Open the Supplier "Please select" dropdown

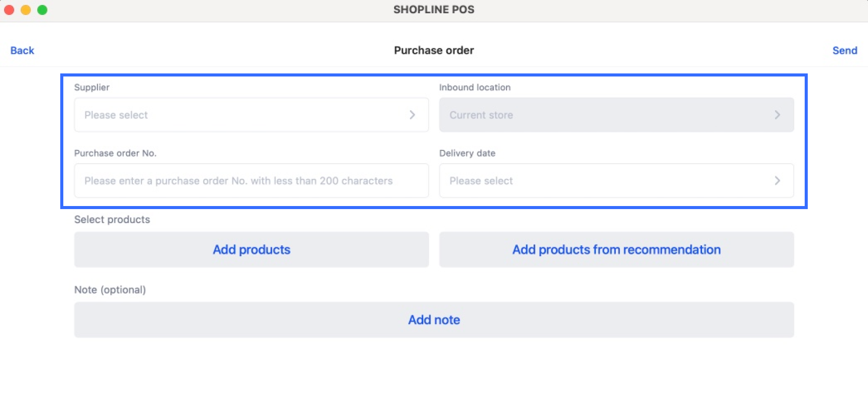(x=251, y=115)
